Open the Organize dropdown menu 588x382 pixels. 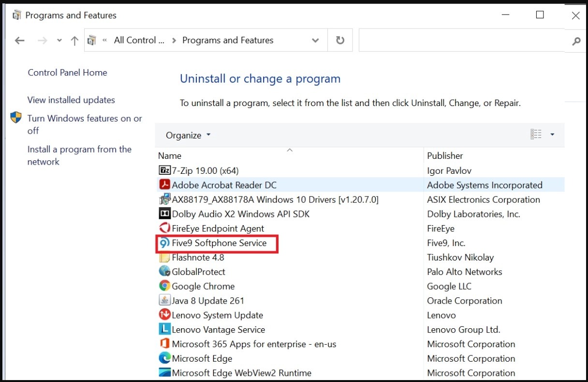click(188, 135)
